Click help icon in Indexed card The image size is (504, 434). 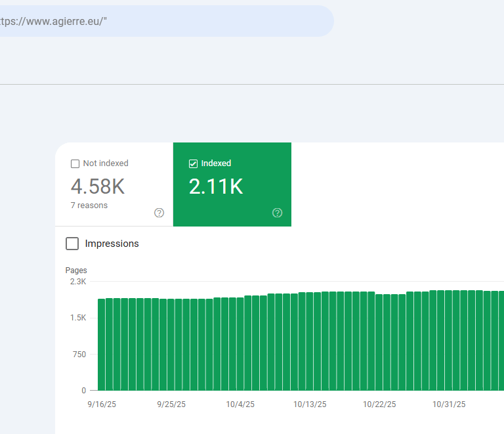(x=277, y=213)
